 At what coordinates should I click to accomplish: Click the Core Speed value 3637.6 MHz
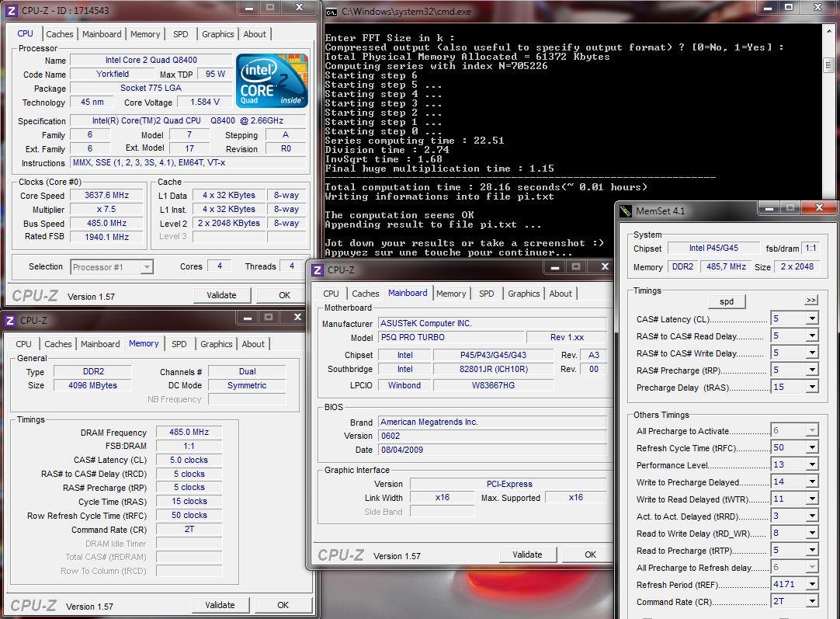coord(106,196)
